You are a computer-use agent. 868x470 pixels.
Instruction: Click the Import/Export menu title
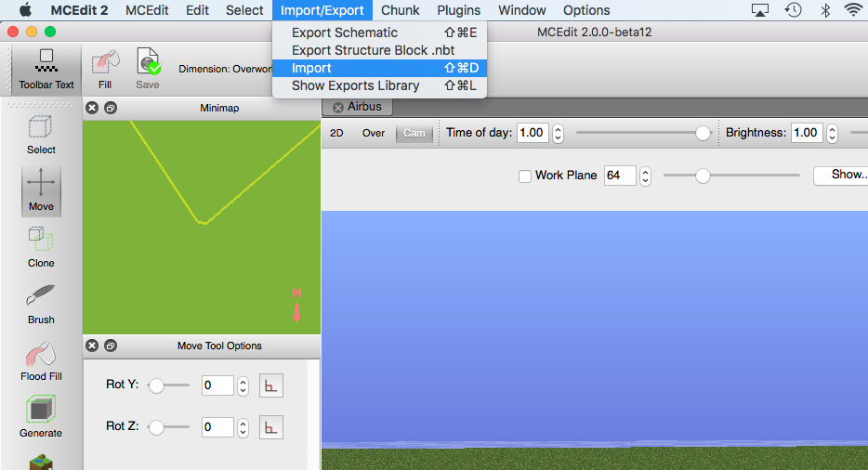[x=322, y=10]
